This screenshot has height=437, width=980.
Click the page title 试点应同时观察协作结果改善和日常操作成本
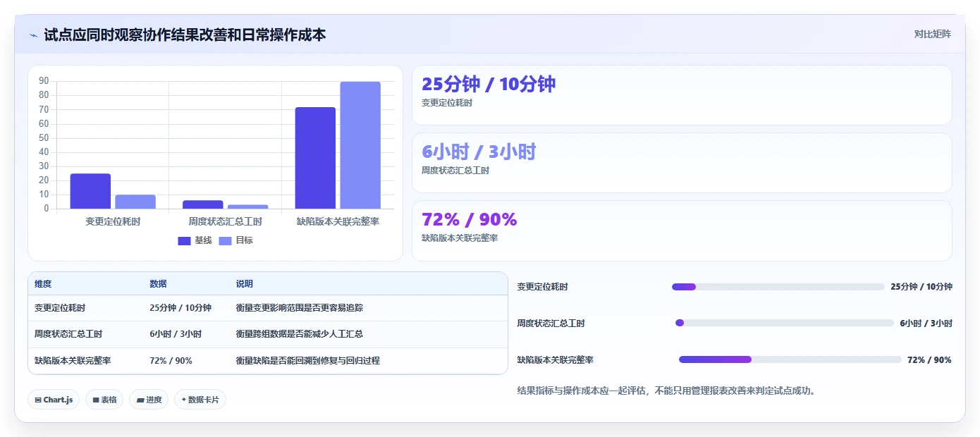coord(185,35)
